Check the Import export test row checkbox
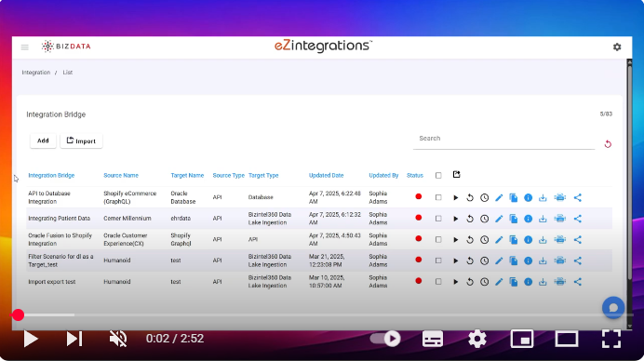 coord(438,282)
